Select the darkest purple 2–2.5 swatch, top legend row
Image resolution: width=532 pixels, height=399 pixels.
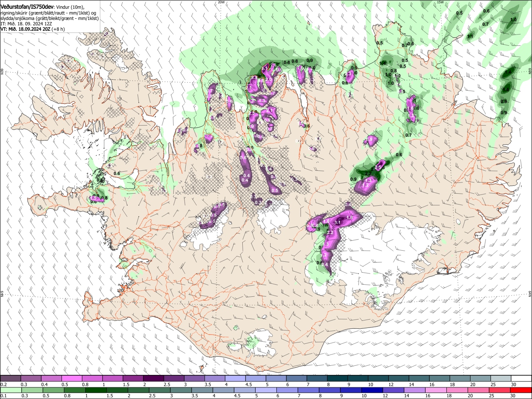pyautogui.click(x=153, y=378)
